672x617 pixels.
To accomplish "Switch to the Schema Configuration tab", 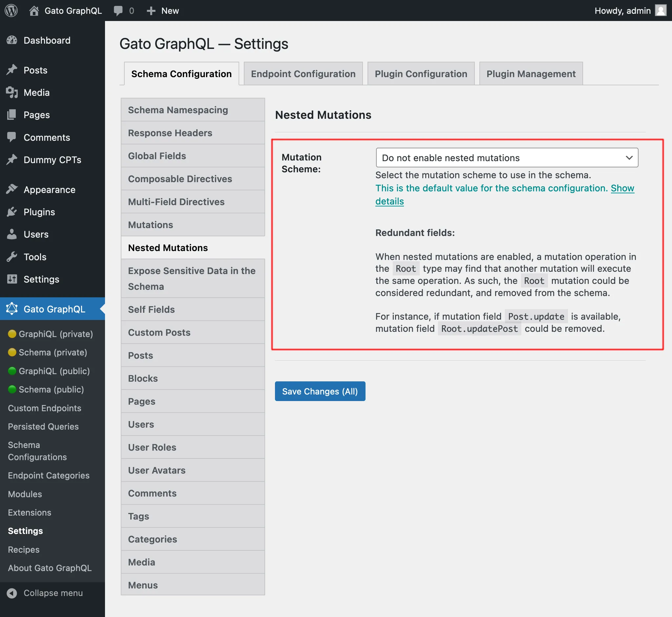I will [181, 74].
